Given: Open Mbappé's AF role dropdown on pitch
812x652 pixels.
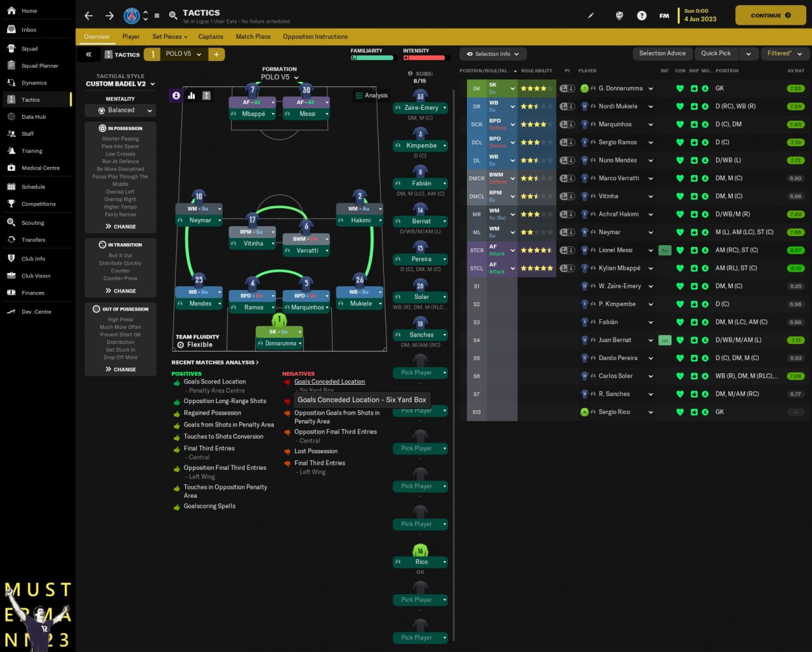Looking at the screenshot, I should (254, 102).
